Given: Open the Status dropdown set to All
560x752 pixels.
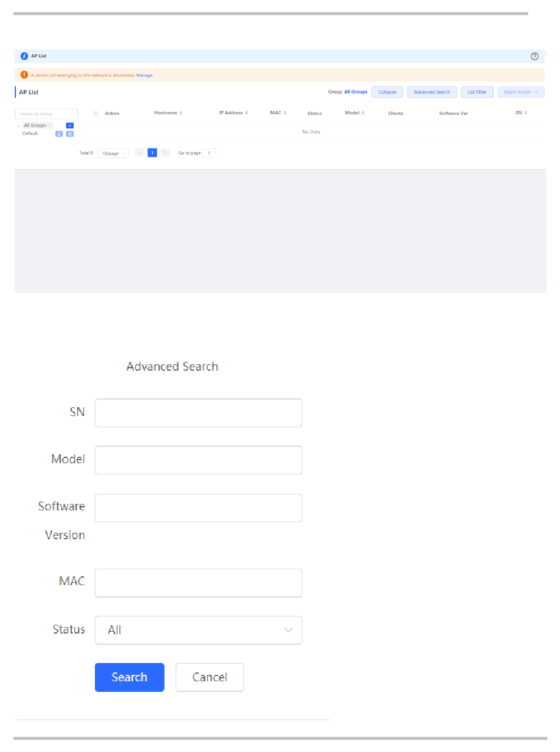Looking at the screenshot, I should 198,630.
